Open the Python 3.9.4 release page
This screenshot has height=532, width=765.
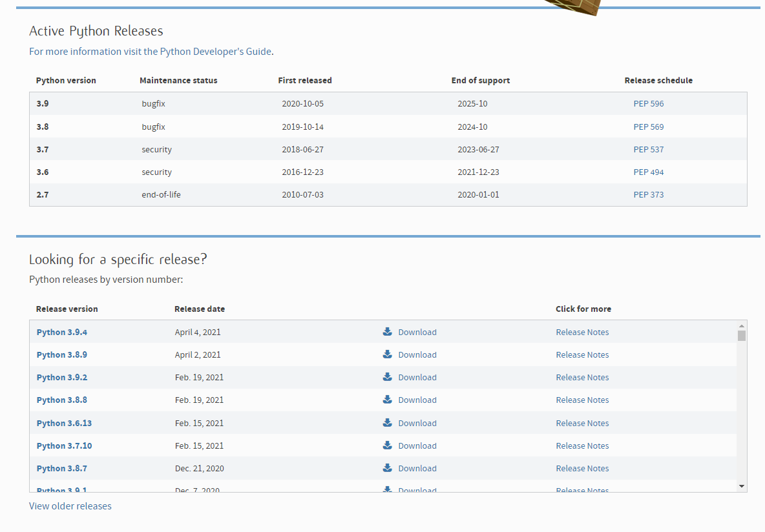click(62, 332)
